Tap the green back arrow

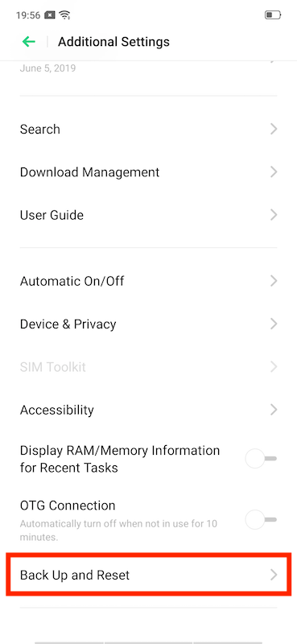[29, 42]
